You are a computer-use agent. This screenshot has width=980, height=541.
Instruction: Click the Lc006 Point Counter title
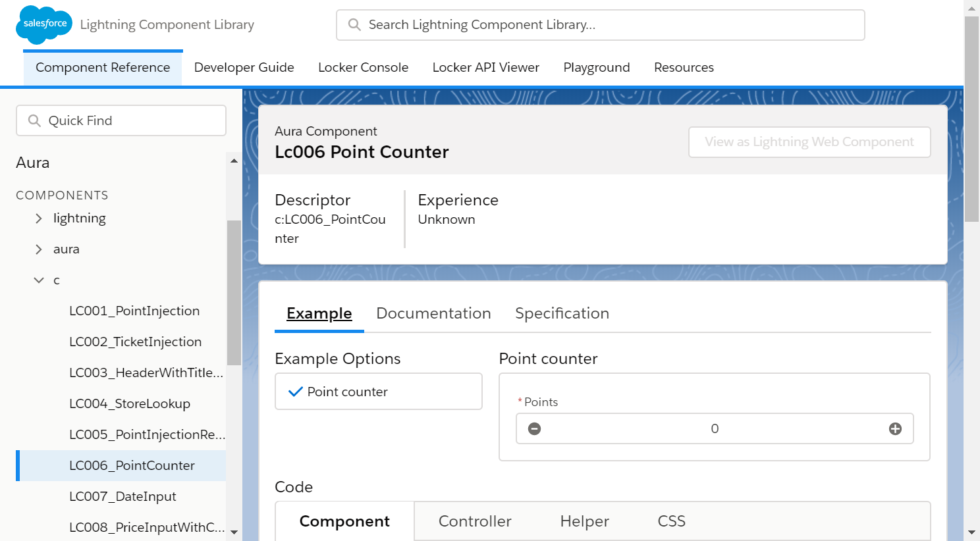coord(362,152)
